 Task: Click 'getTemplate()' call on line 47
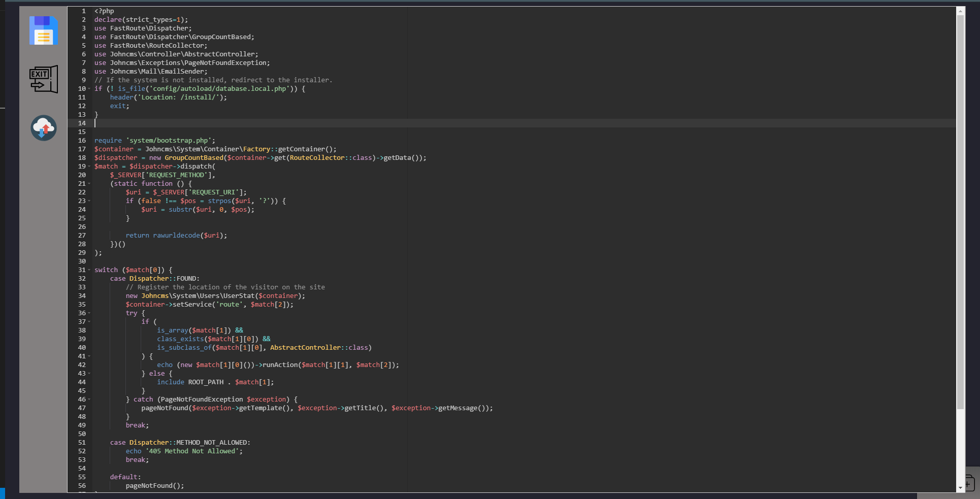pos(265,408)
